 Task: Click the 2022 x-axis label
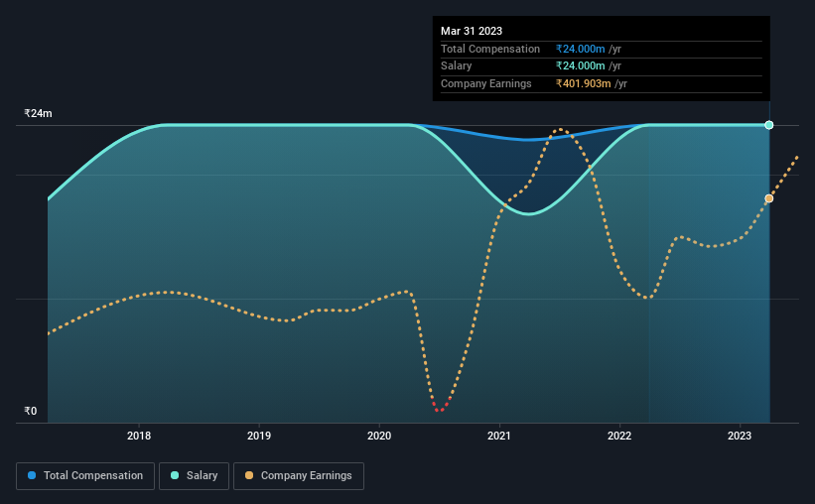coord(619,436)
